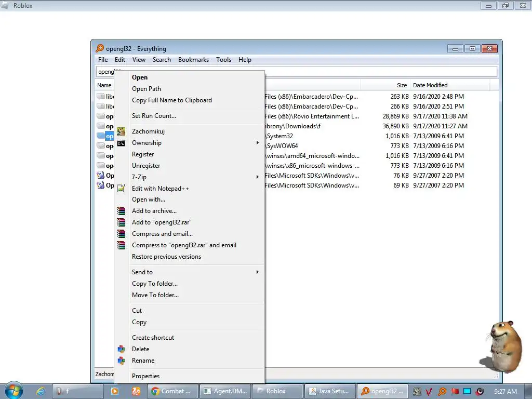Click the shield icon next to Delete

tap(121, 349)
